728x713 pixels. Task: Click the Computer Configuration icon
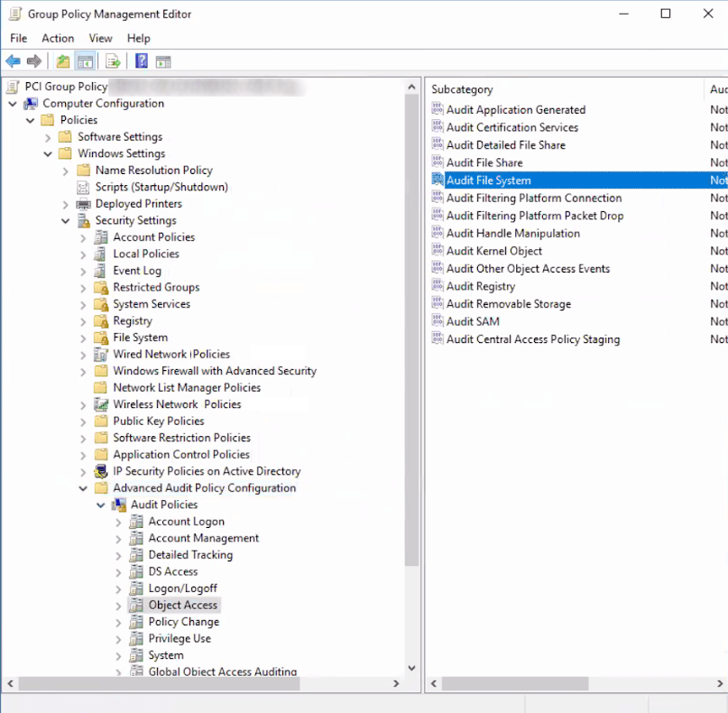click(31, 103)
